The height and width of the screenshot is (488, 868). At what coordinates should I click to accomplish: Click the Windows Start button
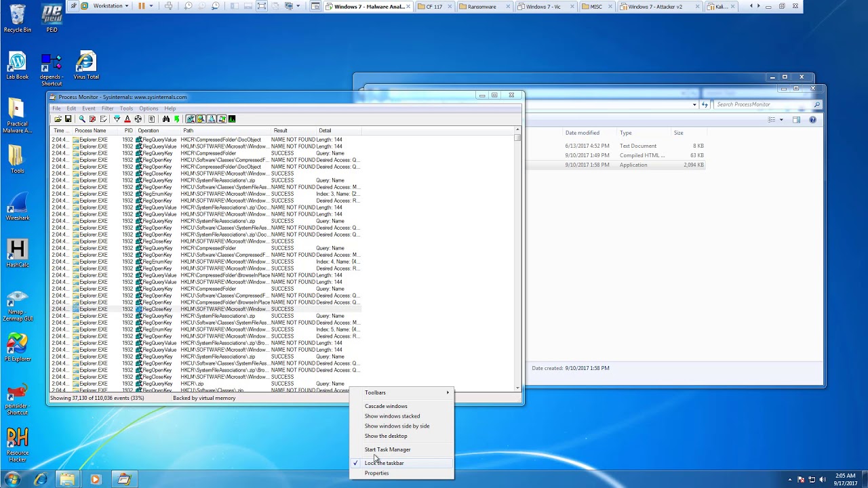[x=13, y=479]
